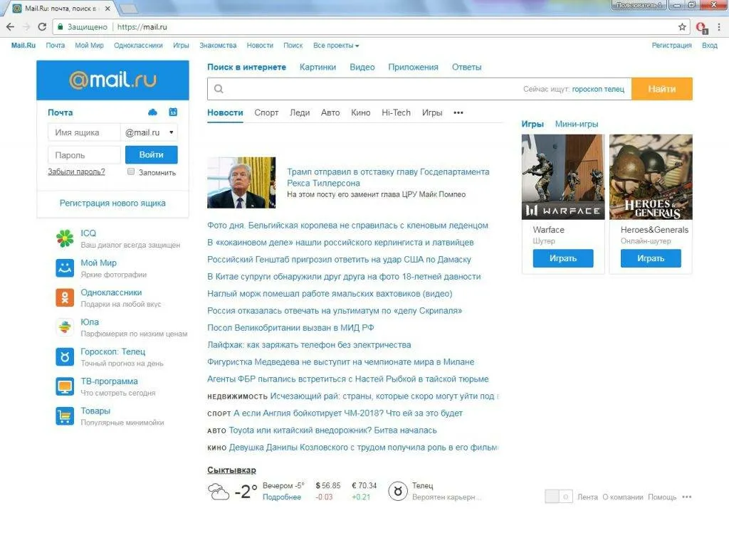Click the ICQ flower icon
The width and height of the screenshot is (729, 560).
[65, 238]
